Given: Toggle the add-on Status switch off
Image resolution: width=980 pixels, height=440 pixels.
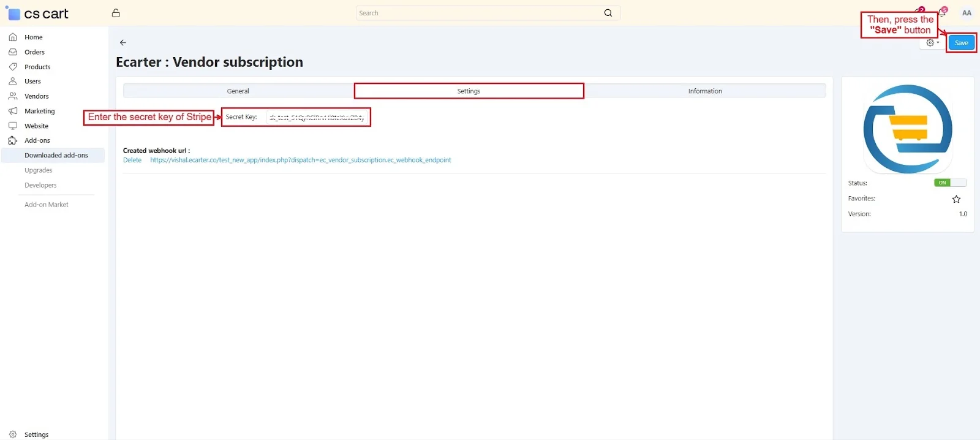Looking at the screenshot, I should [950, 183].
